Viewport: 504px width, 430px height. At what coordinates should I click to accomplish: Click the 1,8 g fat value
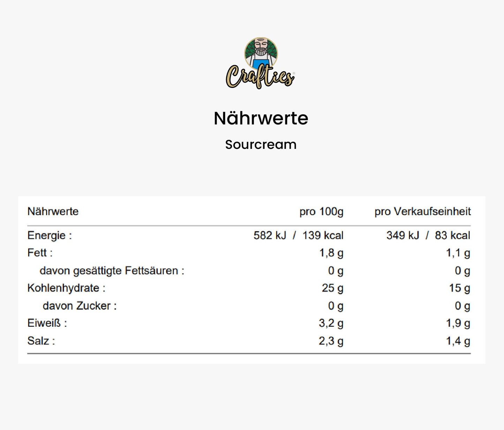coord(331,253)
